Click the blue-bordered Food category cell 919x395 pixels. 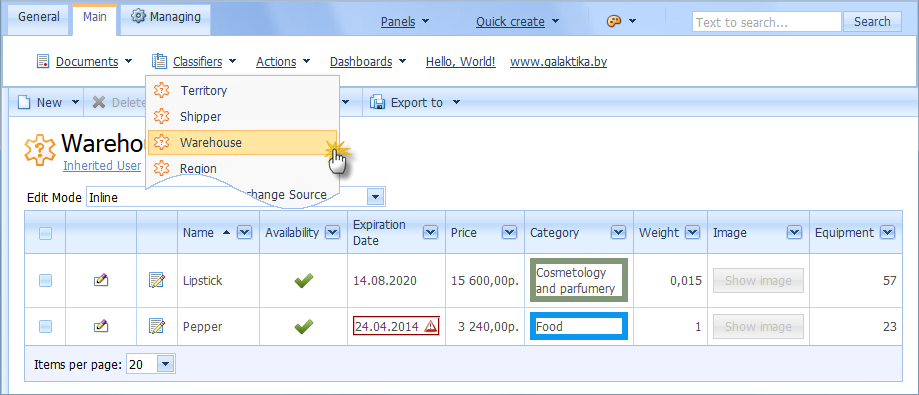(x=579, y=326)
